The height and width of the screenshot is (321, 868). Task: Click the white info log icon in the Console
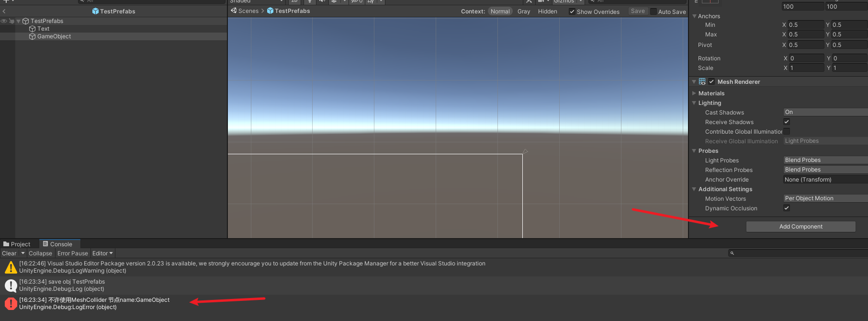coord(11,286)
